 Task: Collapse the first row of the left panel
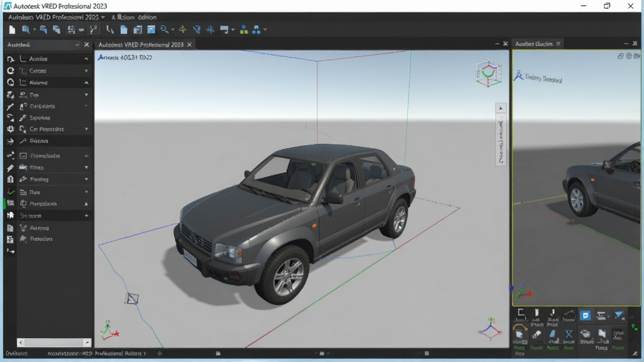[86, 59]
